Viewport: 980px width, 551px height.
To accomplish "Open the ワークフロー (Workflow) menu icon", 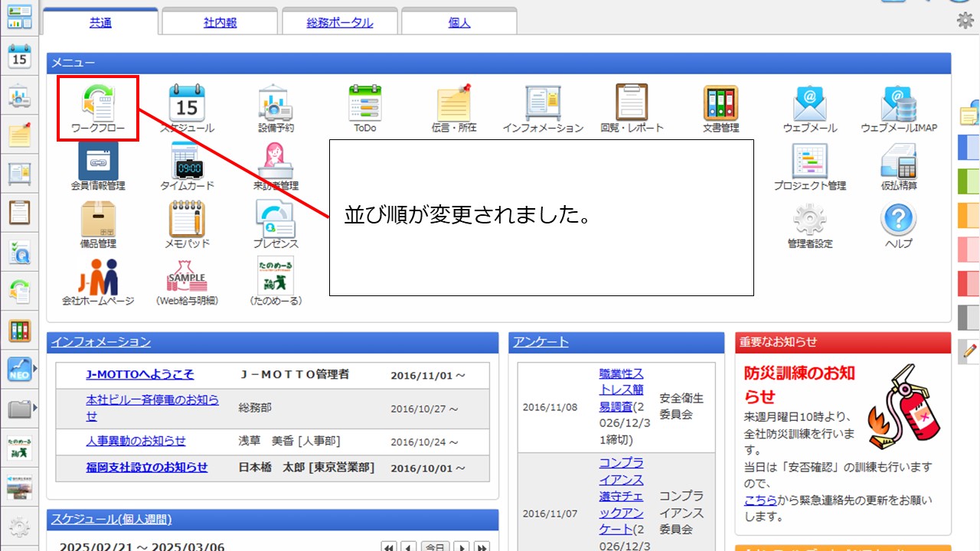I will point(98,107).
